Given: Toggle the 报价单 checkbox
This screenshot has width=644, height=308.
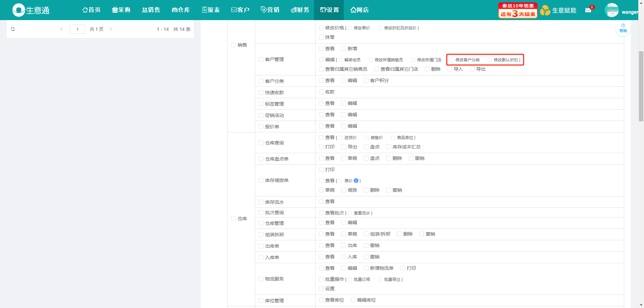Looking at the screenshot, I should (x=261, y=127).
